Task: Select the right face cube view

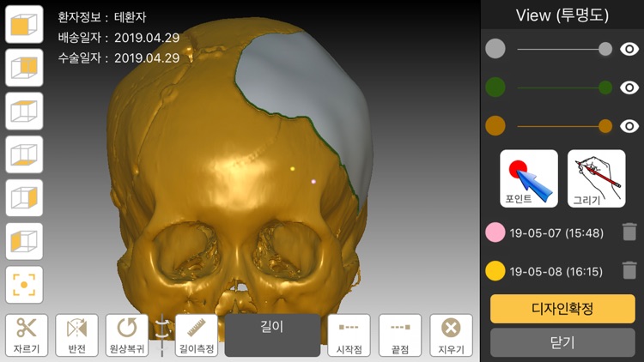Action: [24, 198]
